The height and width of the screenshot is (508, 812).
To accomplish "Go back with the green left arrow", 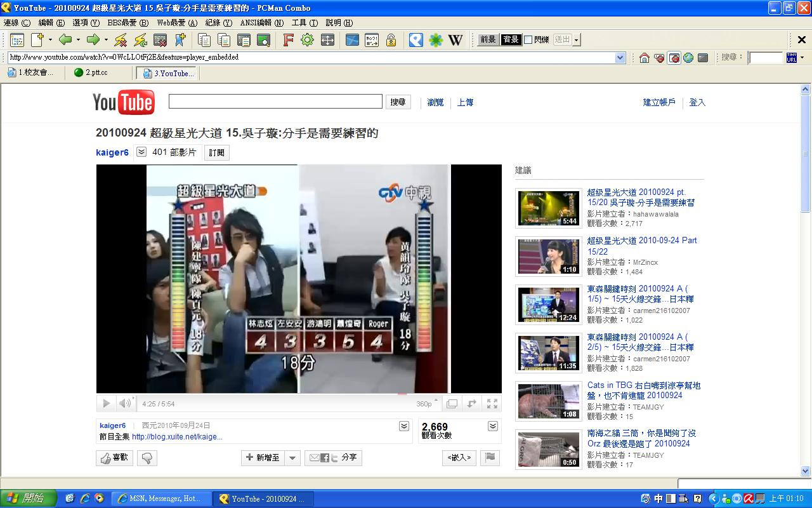I will tap(65, 40).
